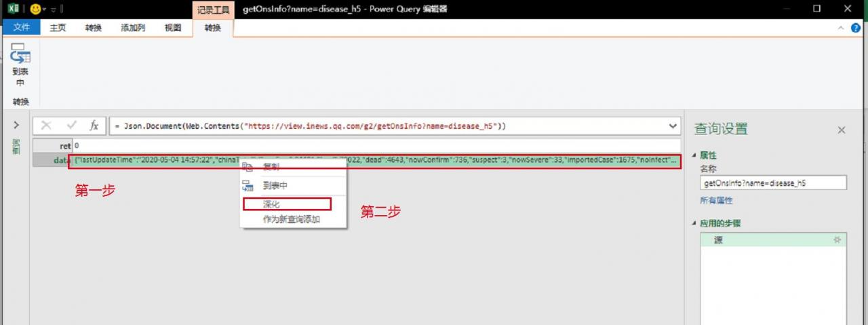Open the blue help question icon

[x=856, y=28]
